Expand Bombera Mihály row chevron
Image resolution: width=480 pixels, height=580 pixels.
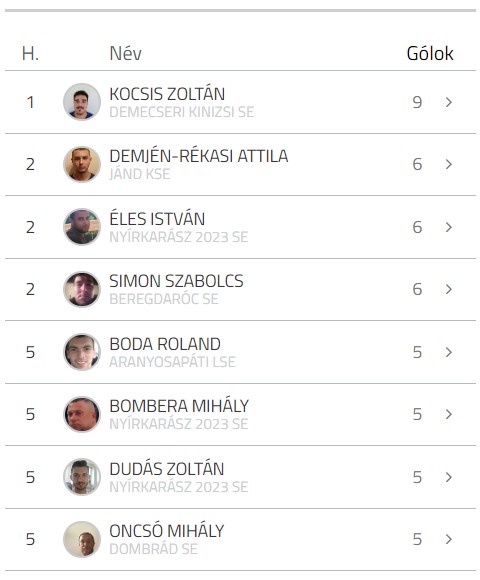click(449, 414)
